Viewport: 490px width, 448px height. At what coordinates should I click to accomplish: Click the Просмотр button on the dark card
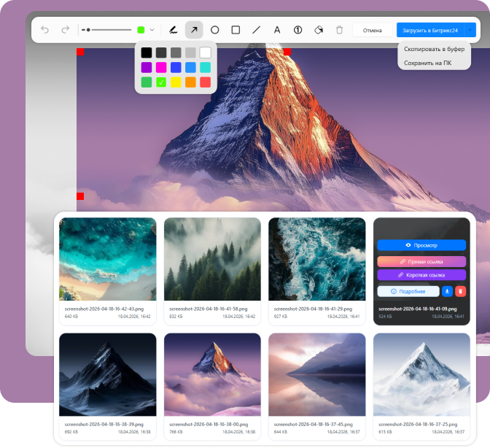[x=421, y=245]
